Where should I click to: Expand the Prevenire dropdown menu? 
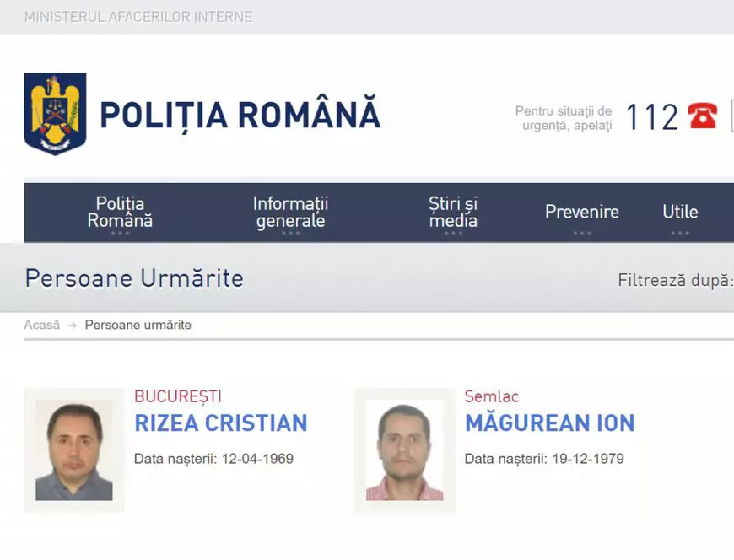[581, 212]
